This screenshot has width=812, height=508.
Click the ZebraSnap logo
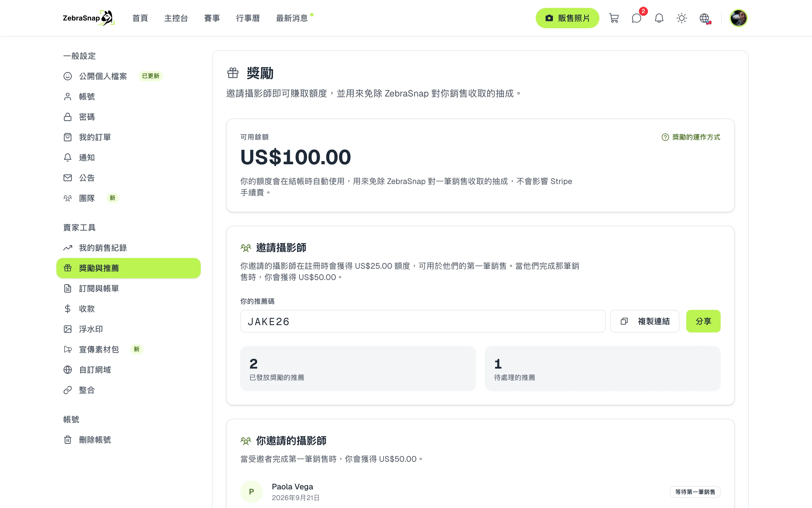[x=89, y=18]
